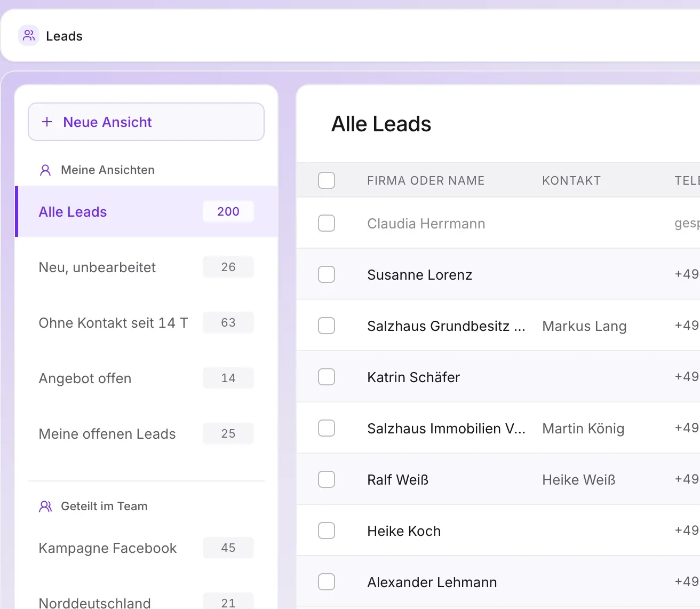Open the Alle Leads view
Image resolution: width=700 pixels, height=609 pixels.
click(x=147, y=211)
